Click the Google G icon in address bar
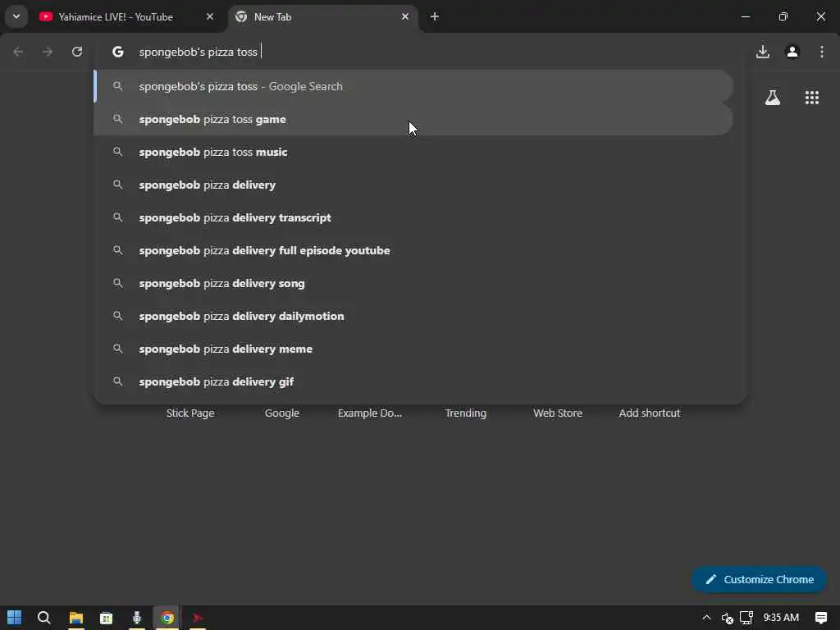Screen dimensions: 840x630 118,52
